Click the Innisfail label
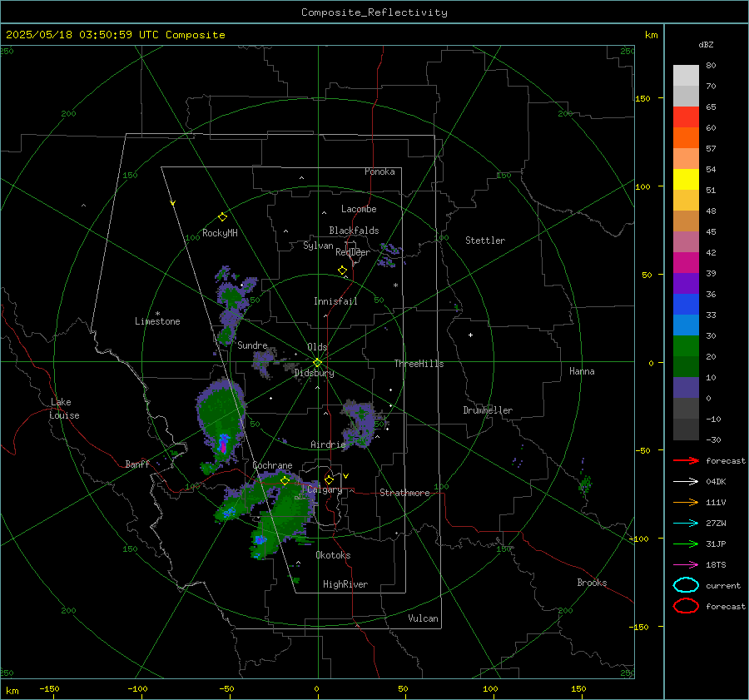This screenshot has height=700, width=749. pos(336,301)
